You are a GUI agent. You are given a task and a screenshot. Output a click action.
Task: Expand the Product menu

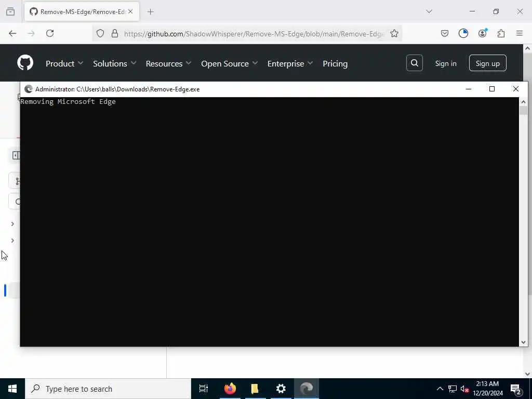point(64,63)
